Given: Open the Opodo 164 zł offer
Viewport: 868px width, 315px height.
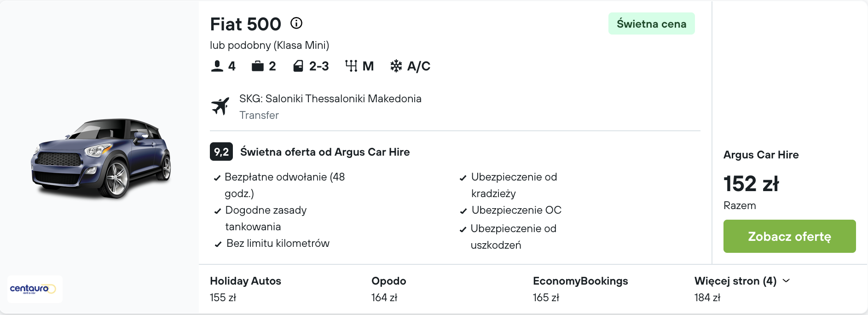Looking at the screenshot, I should tap(389, 289).
